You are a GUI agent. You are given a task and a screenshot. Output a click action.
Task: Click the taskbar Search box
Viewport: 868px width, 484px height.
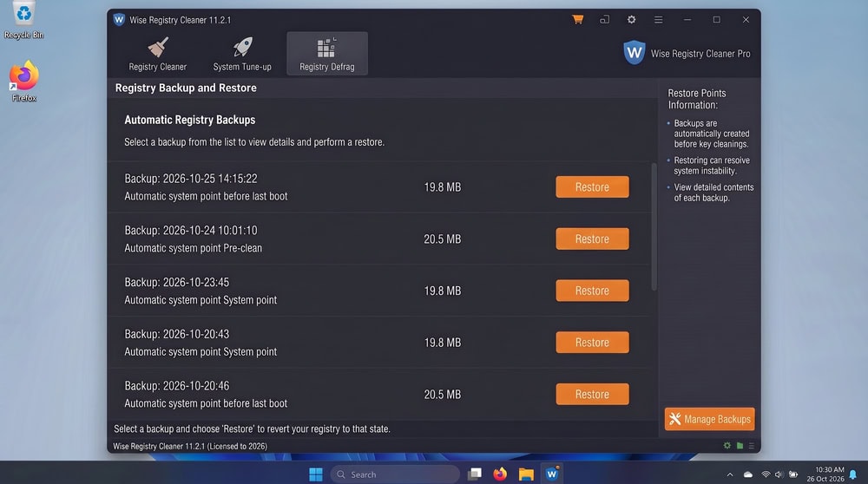pos(395,474)
